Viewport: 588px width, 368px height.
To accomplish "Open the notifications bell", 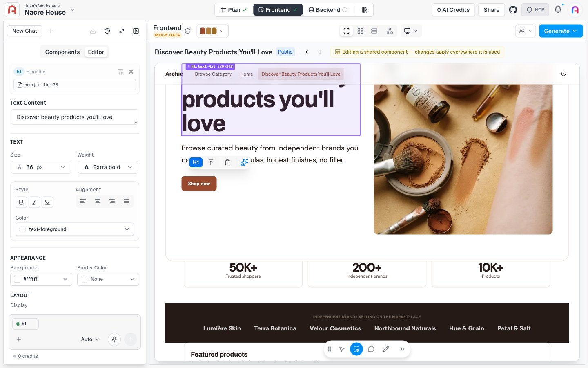I will pyautogui.click(x=558, y=9).
